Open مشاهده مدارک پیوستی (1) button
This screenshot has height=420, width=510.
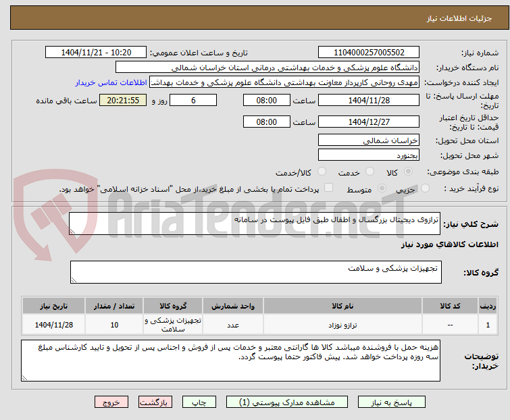click(287, 402)
